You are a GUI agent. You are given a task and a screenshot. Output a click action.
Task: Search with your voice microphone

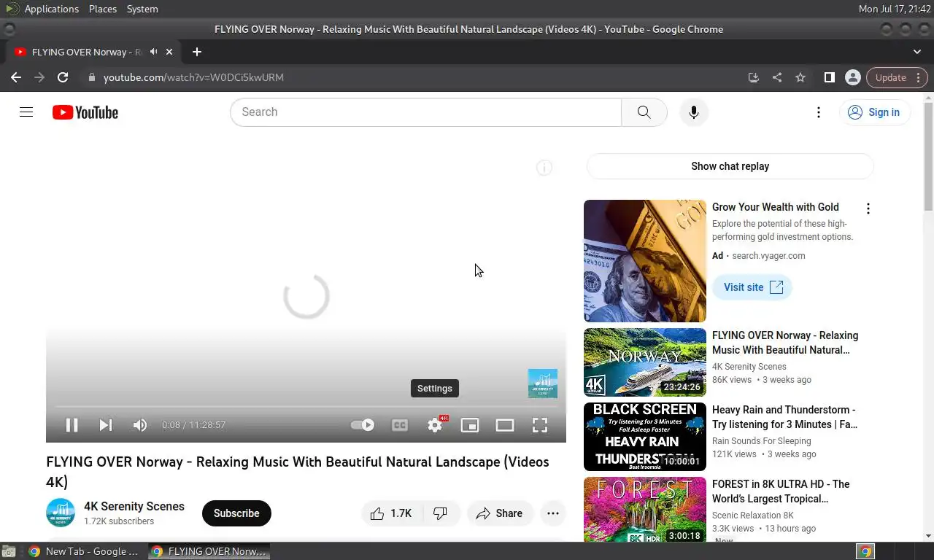point(694,112)
